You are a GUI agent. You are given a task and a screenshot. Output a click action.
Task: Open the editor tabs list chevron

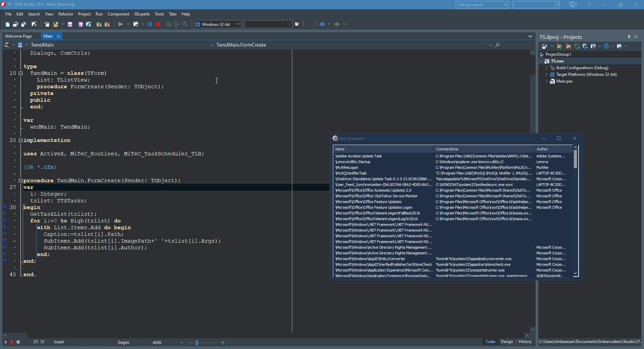(x=530, y=36)
